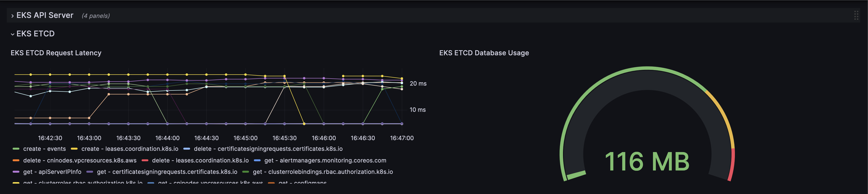Screen dimensions: 868x194
Task: Grab the row drag handle icon
Action: coord(856,16)
